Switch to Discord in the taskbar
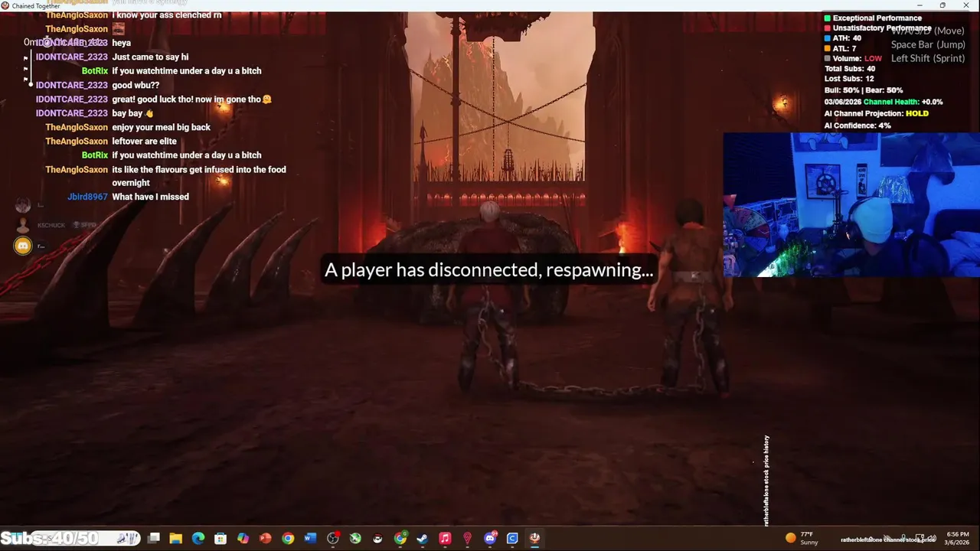This screenshot has height=551, width=980. point(490,538)
